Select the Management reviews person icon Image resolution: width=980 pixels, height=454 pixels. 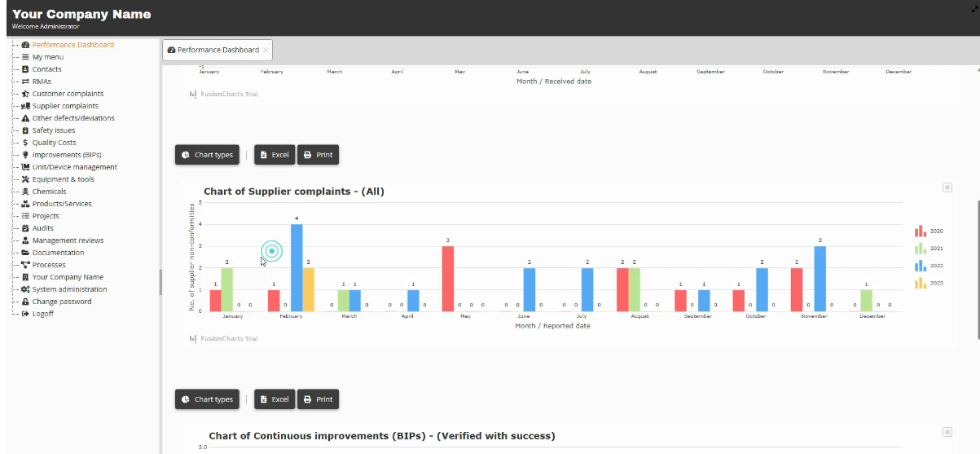click(25, 240)
